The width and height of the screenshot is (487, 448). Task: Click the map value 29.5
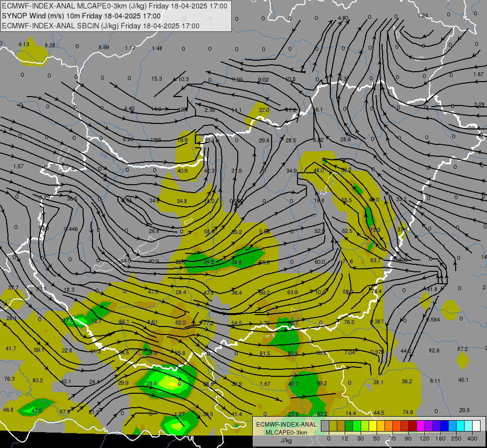[x=464, y=410]
